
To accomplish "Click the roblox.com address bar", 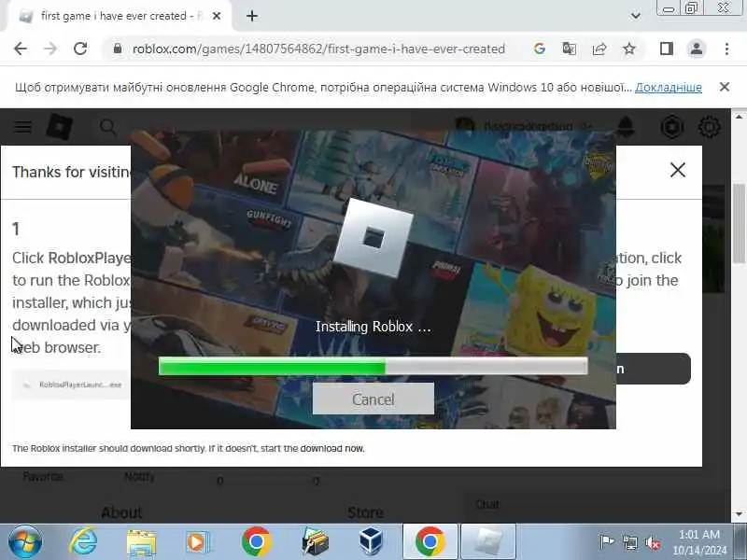I will pyautogui.click(x=318, y=49).
